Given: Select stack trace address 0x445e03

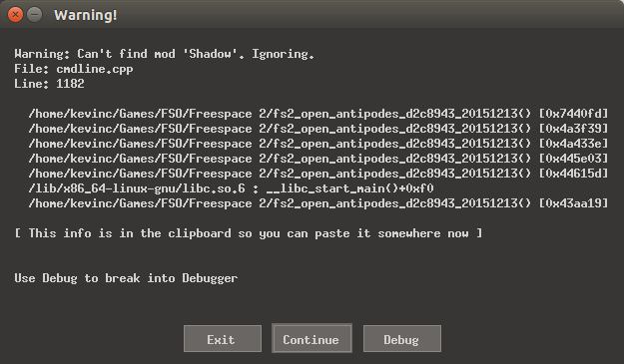Looking at the screenshot, I should pos(573,159).
